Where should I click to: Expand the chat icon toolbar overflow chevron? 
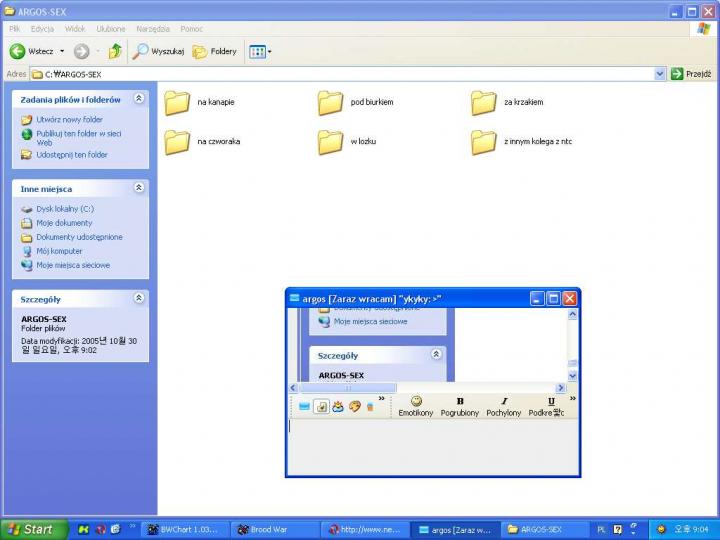[x=381, y=398]
